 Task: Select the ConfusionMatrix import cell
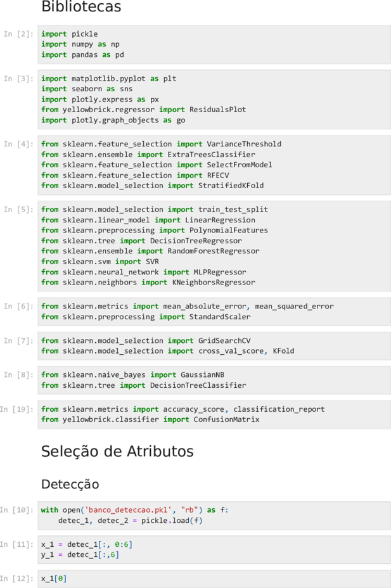click(214, 414)
